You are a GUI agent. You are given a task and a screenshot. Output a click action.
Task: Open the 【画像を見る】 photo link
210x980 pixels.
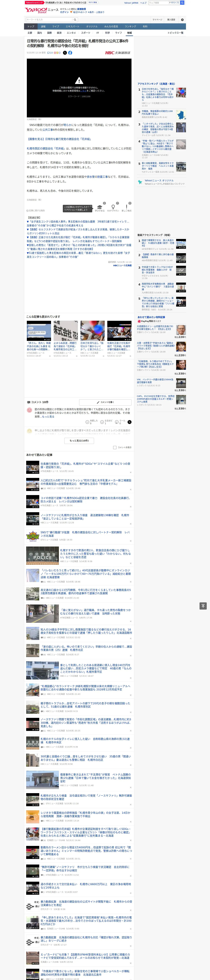tap(59, 139)
